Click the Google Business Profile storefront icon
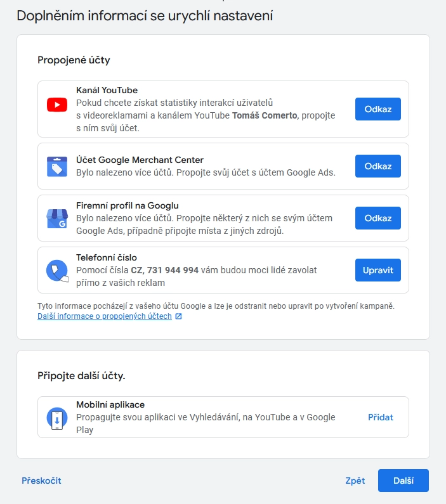446x504 pixels. [57, 219]
